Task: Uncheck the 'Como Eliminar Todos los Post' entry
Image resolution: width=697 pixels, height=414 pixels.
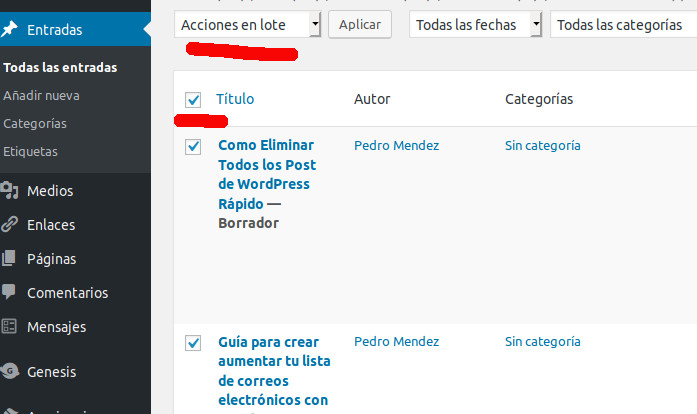Action: [193, 147]
